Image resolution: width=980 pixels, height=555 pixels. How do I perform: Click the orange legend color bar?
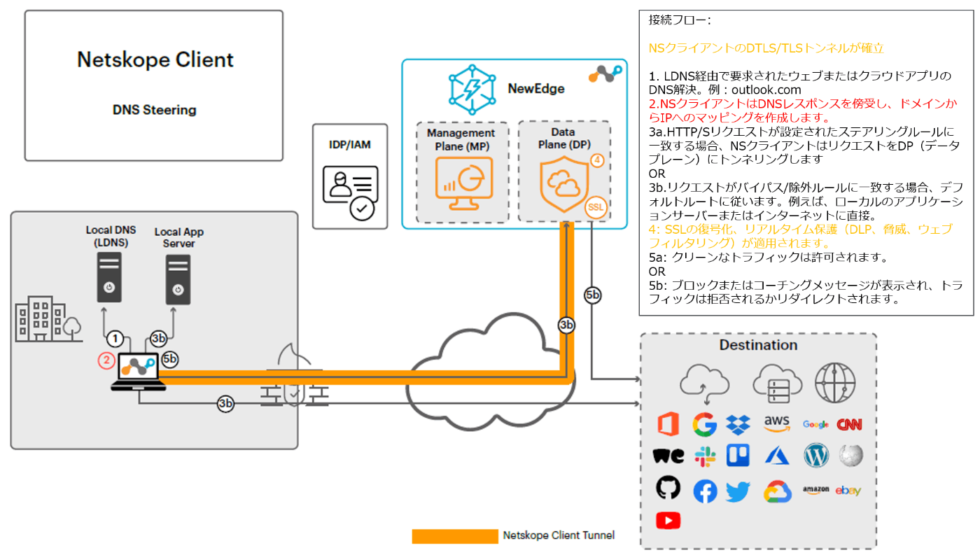coord(454,536)
